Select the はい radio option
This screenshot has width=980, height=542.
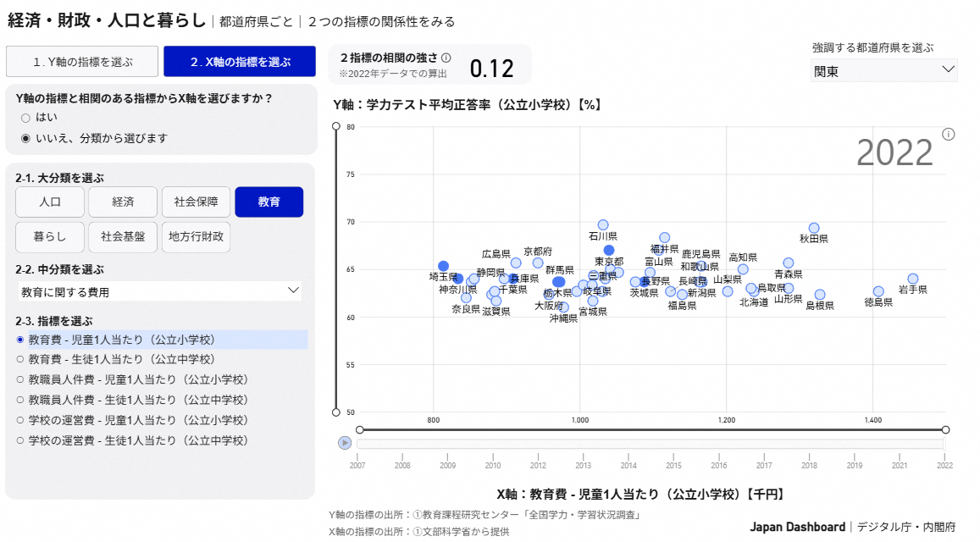coord(26,118)
